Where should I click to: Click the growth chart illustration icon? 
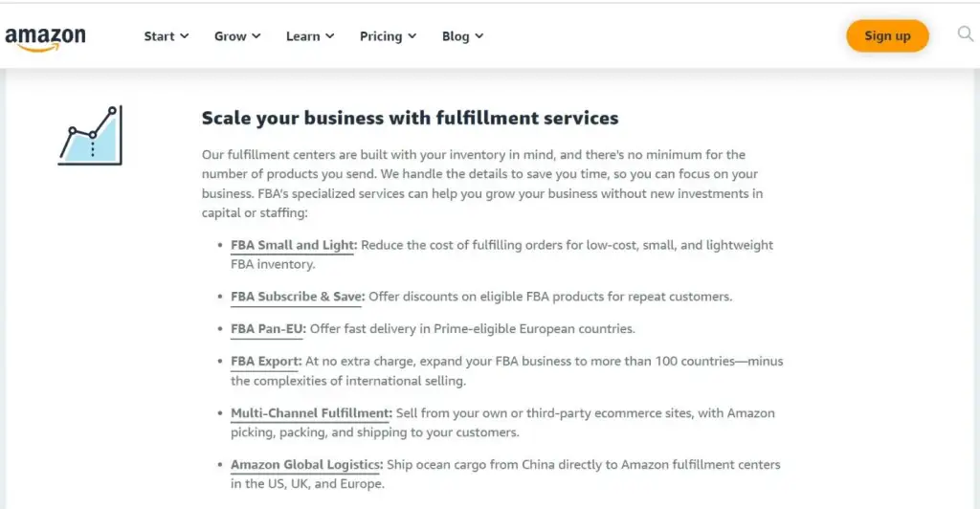(90, 136)
